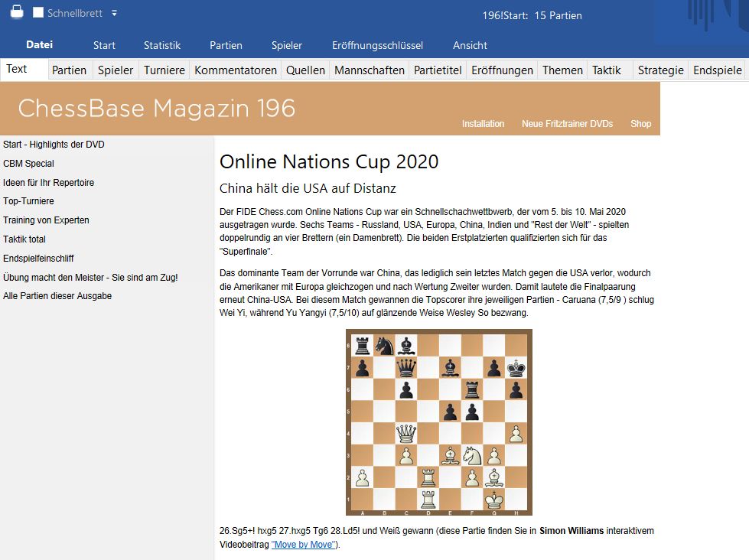Click the Shop link in header
This screenshot has width=749, height=560.
(x=640, y=123)
